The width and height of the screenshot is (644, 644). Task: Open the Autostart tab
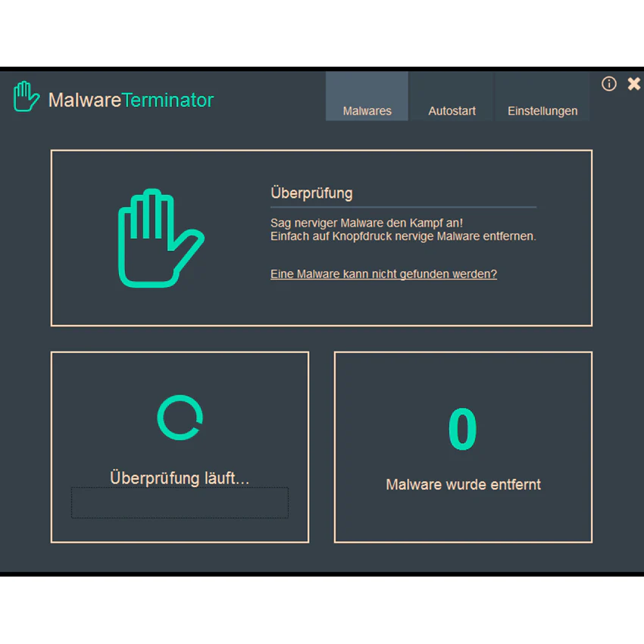[452, 96]
